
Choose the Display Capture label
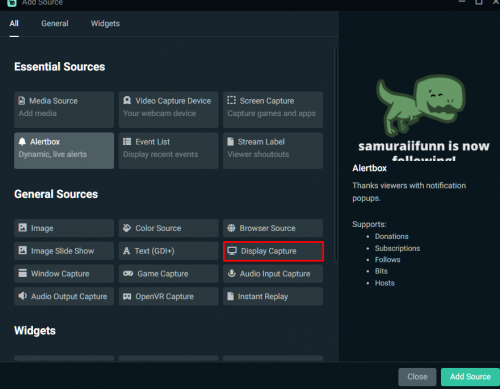pos(269,251)
